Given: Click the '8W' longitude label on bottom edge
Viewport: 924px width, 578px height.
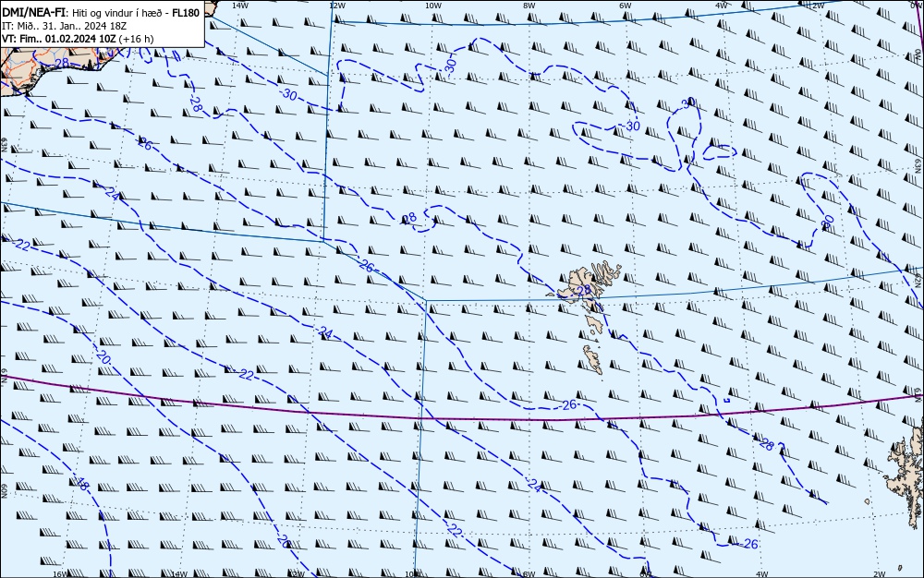Looking at the screenshot, I should (529, 574).
